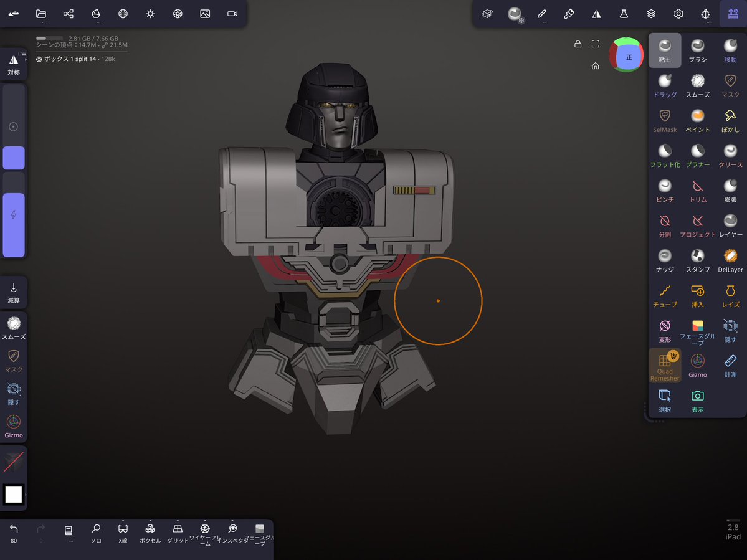Image resolution: width=747 pixels, height=560 pixels.
Task: Toggle 対称 symmetry on left sidebar
Action: [13, 64]
